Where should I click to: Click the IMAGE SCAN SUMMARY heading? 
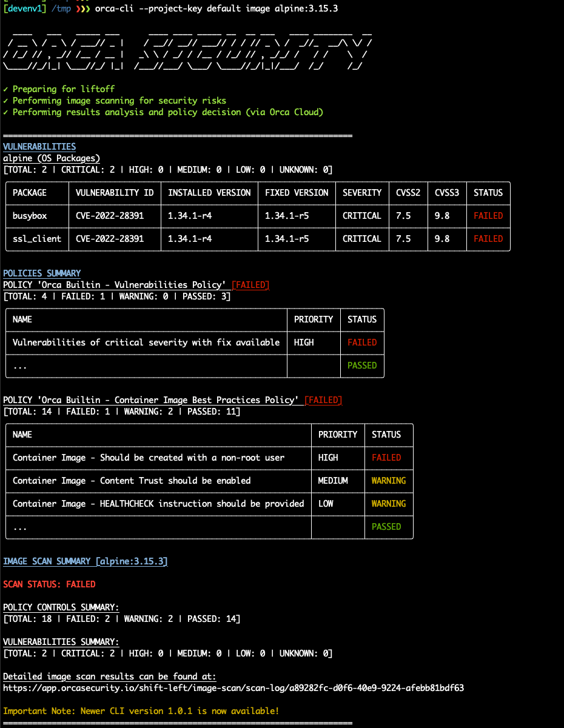point(85,561)
